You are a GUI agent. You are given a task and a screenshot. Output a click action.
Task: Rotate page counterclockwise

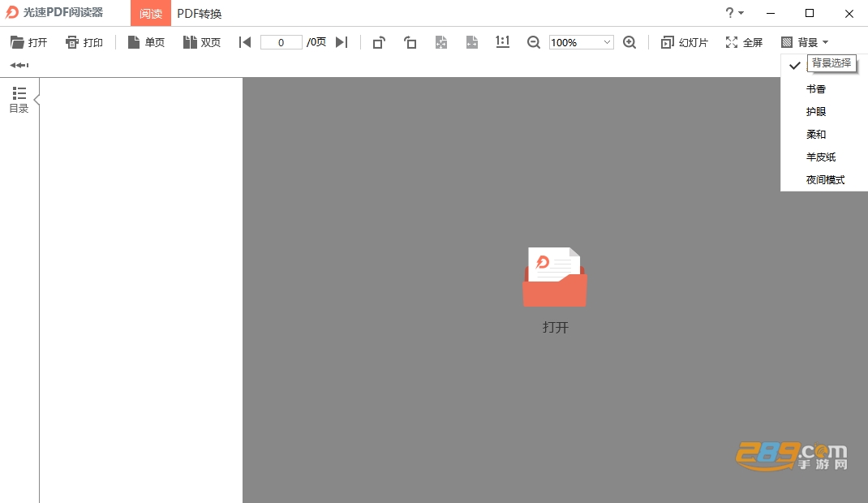[410, 42]
